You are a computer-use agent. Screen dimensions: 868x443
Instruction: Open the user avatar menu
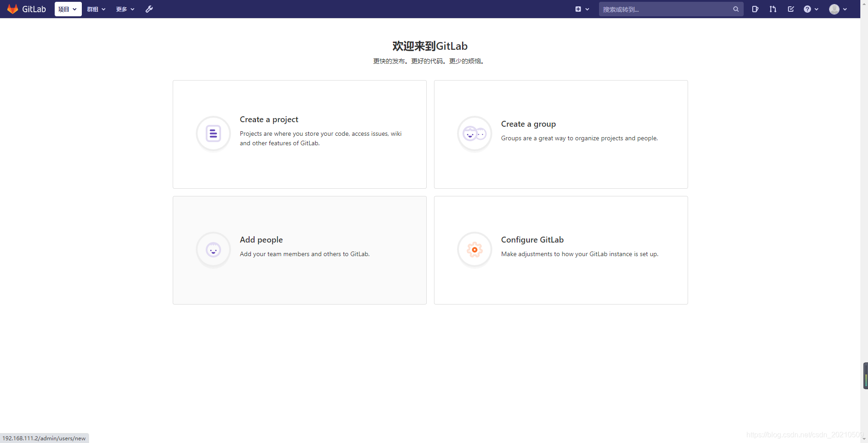[838, 9]
